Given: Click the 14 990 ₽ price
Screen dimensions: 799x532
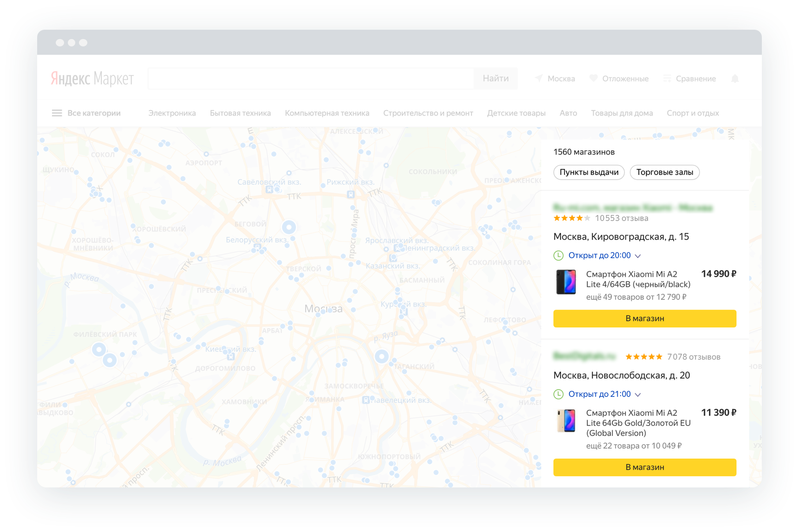Looking at the screenshot, I should [x=719, y=274].
